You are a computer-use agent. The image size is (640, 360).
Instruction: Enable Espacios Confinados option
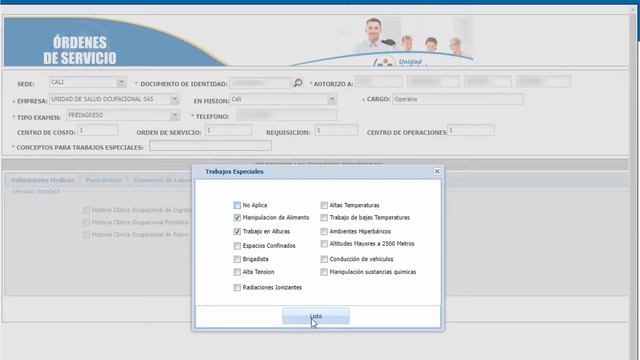click(x=237, y=246)
